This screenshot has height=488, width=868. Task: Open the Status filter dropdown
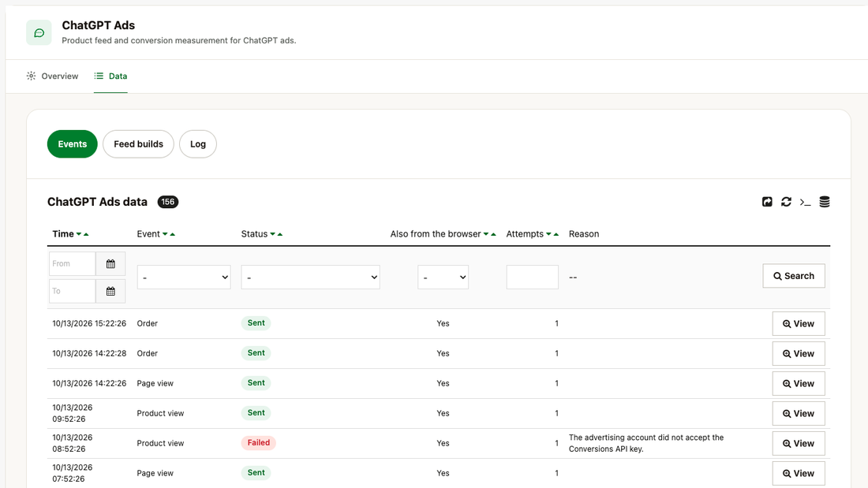point(311,278)
